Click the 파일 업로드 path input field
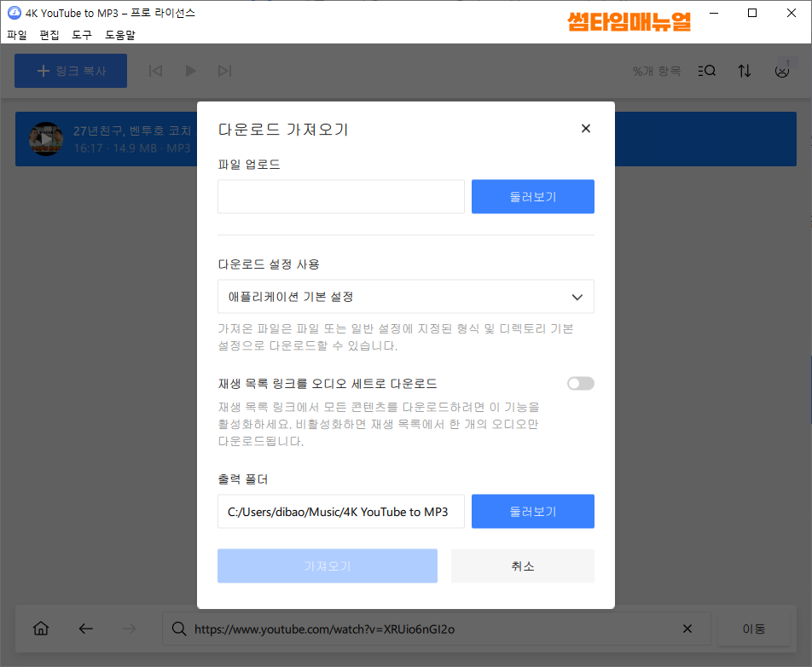The image size is (812, 667). point(341,197)
